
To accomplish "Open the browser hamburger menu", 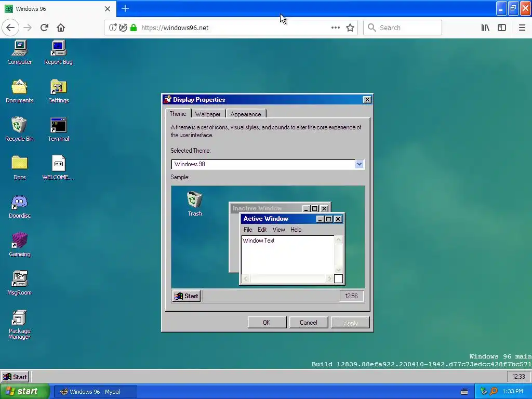I will coord(522,28).
